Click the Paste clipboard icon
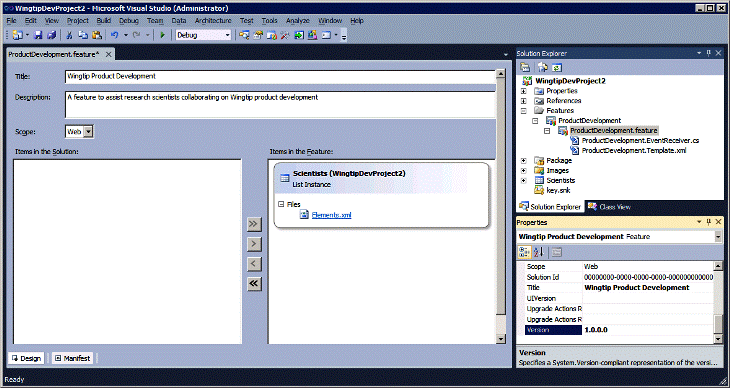 pyautogui.click(x=96, y=35)
